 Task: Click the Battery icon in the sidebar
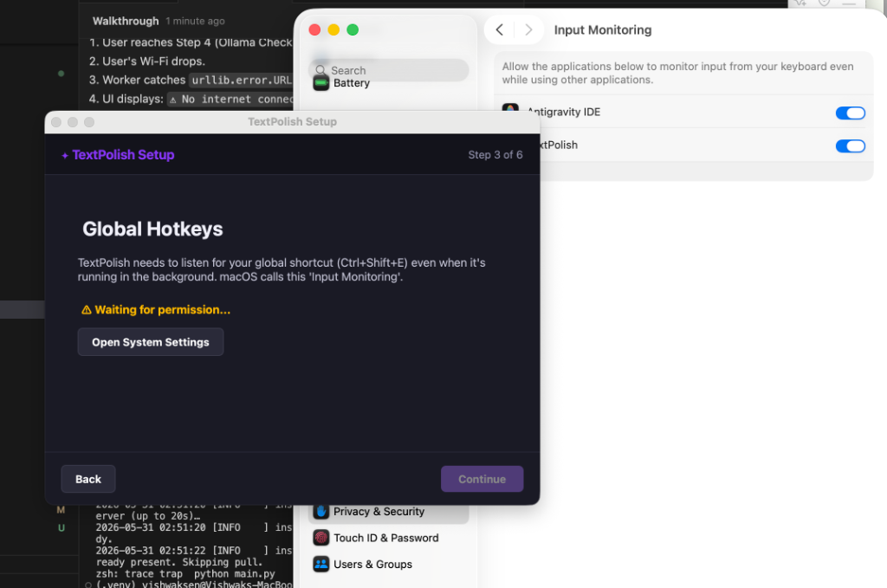pos(320,84)
